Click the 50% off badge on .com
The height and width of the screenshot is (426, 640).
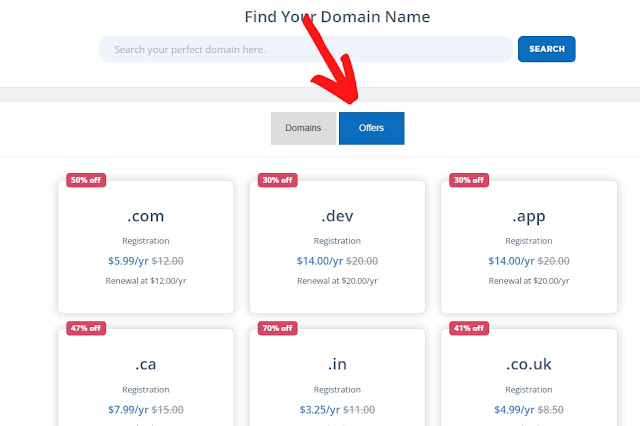pos(86,180)
